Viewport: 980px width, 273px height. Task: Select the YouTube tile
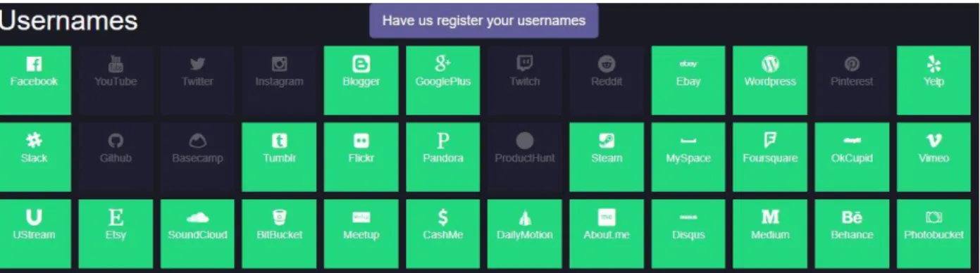pos(116,80)
